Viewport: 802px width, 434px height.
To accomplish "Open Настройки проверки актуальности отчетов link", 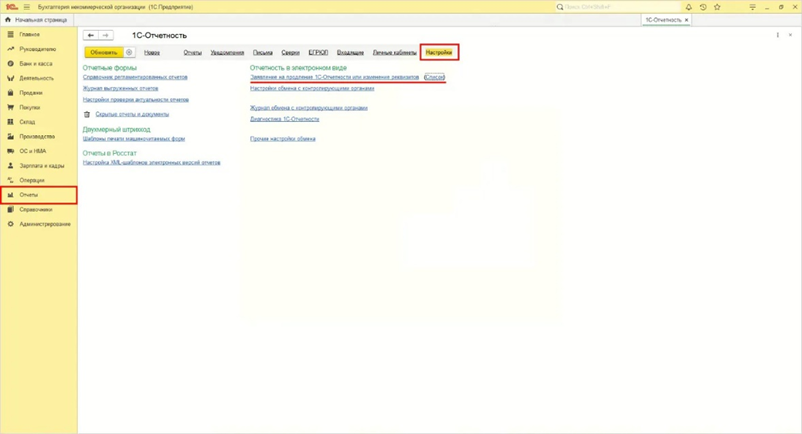I will coord(136,100).
